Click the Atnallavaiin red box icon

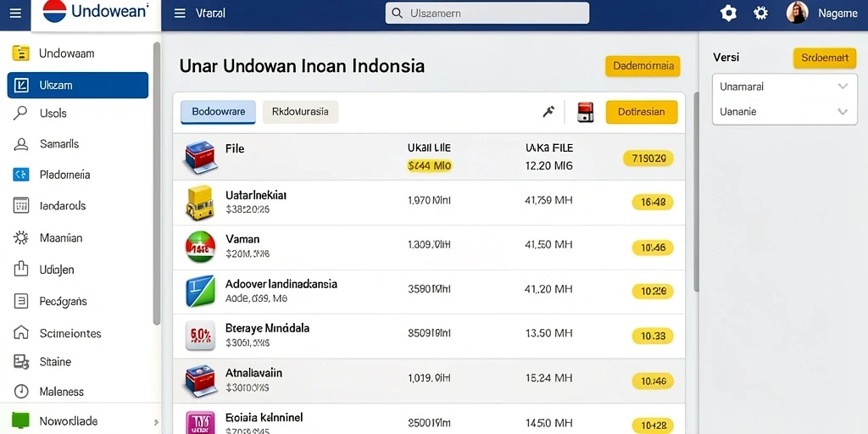(x=199, y=381)
